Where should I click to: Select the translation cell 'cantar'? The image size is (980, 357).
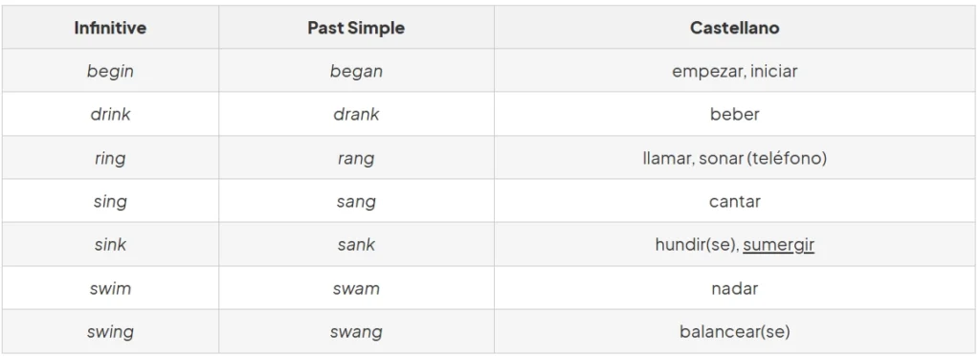click(735, 201)
